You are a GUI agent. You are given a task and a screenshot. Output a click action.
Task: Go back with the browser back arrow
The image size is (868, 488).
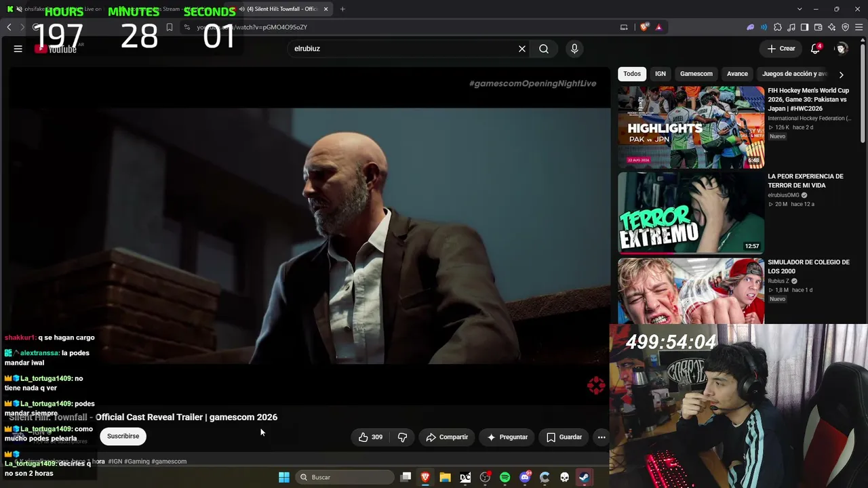9,27
